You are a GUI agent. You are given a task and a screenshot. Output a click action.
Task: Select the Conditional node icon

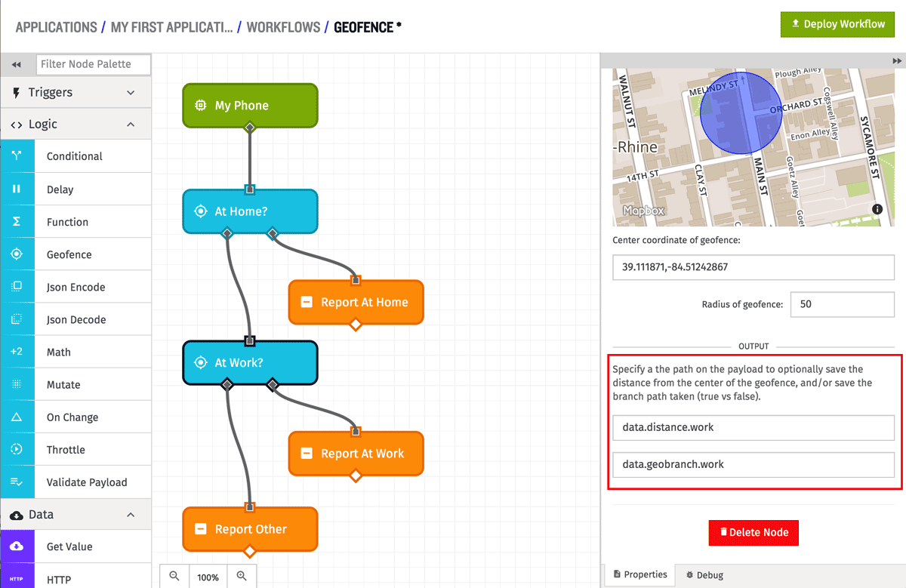coord(17,156)
